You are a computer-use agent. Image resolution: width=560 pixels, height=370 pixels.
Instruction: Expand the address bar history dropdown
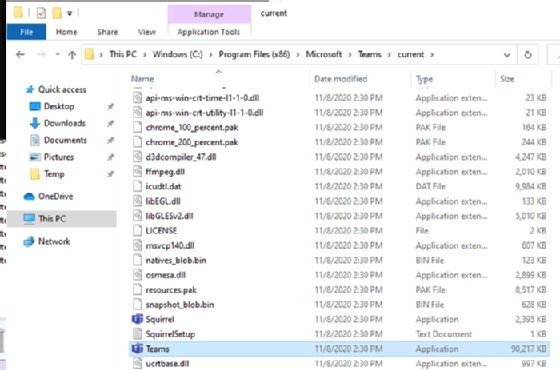[x=507, y=55]
